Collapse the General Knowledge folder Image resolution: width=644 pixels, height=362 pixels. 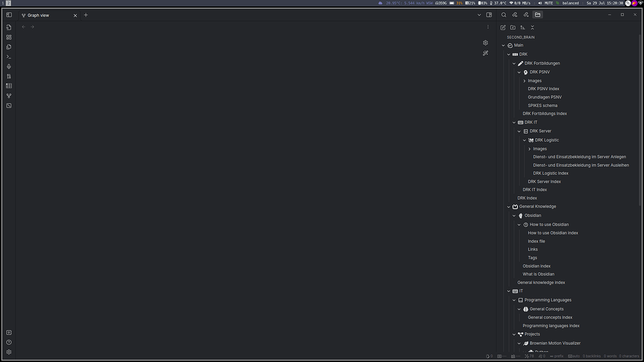pos(509,207)
